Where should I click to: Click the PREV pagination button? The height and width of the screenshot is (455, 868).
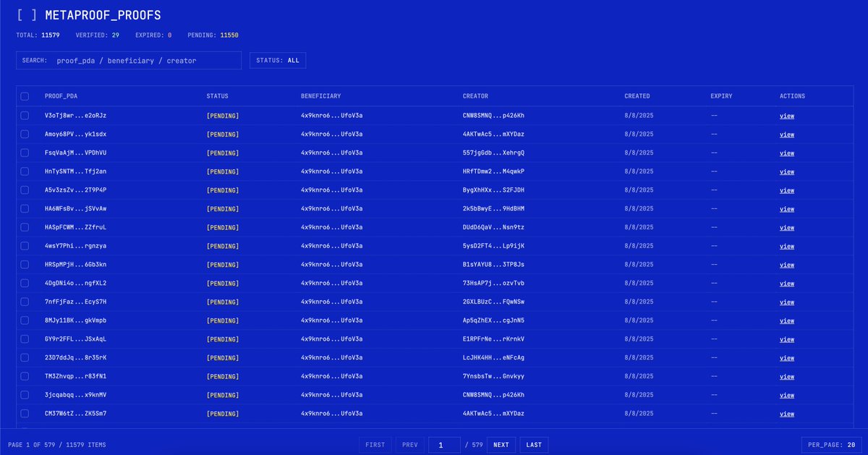coord(409,444)
